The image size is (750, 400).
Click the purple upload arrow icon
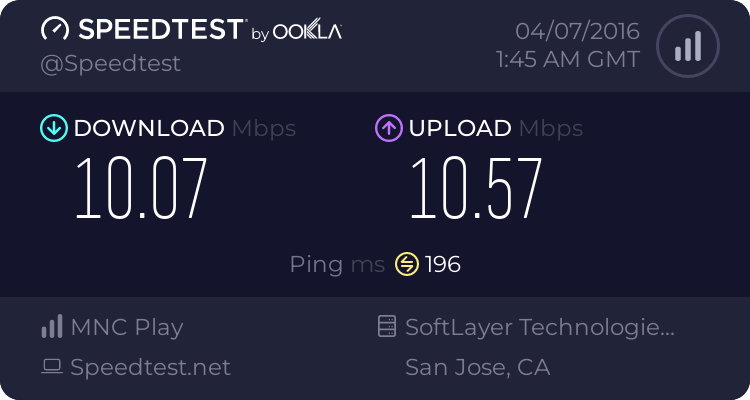coord(388,128)
